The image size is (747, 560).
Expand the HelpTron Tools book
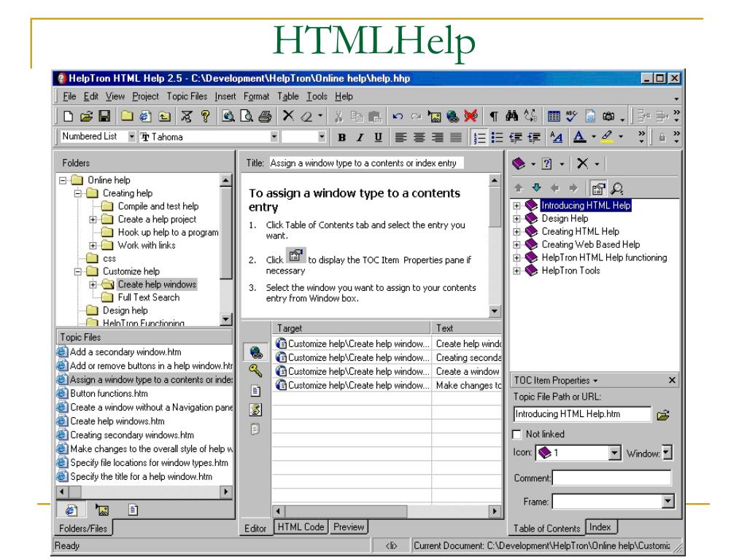(516, 271)
